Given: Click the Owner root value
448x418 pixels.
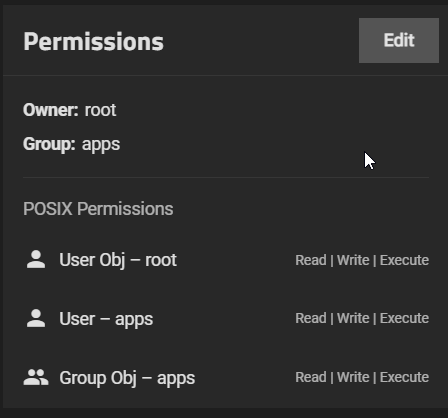Looking at the screenshot, I should coord(100,110).
